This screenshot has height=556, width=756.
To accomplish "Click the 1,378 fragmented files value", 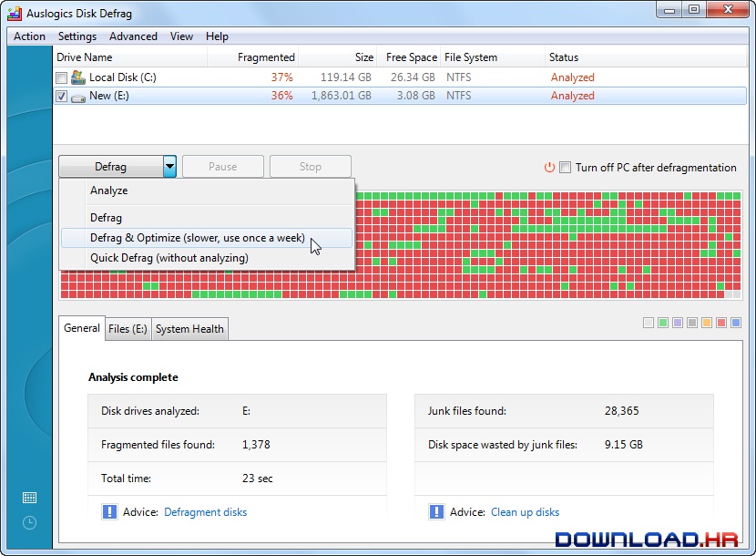I will tap(256, 445).
